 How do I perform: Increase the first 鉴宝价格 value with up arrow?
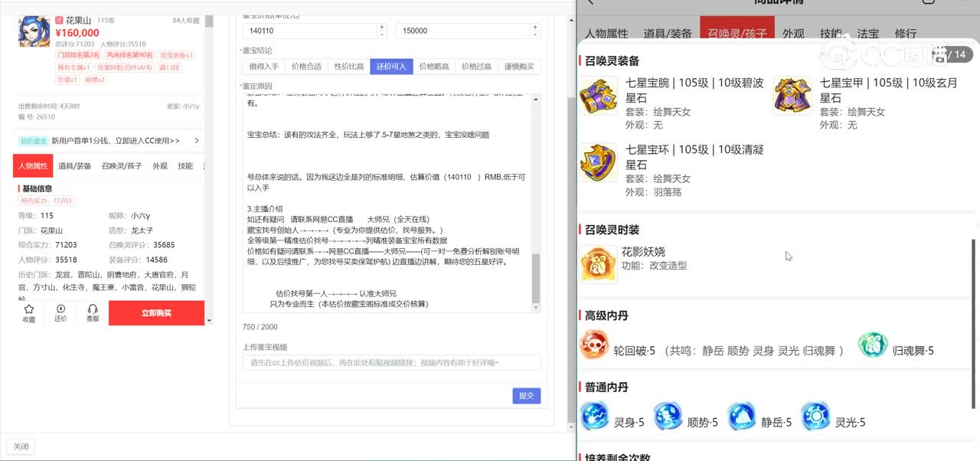[x=381, y=28]
